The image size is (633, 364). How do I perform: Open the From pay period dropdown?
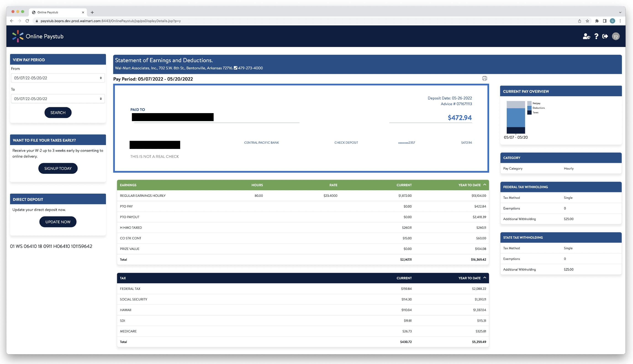tap(58, 78)
